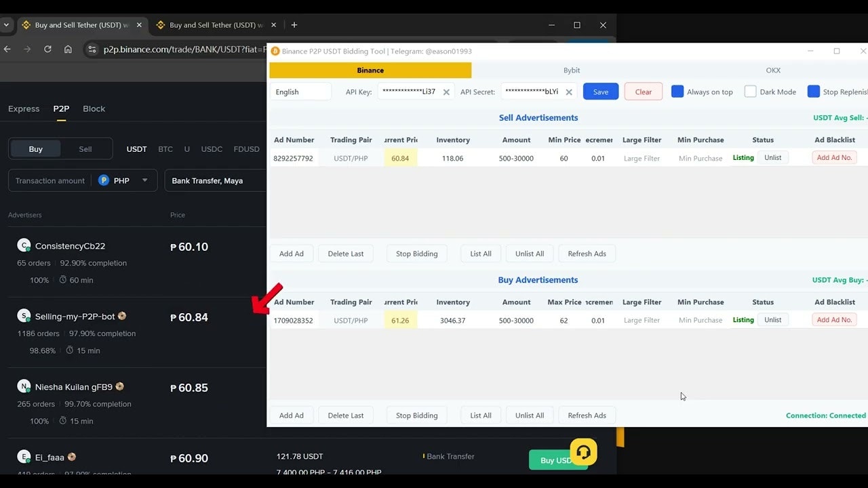The height and width of the screenshot is (488, 868).
Task: Switch Binance P2P to Buy mode
Action: tap(36, 149)
